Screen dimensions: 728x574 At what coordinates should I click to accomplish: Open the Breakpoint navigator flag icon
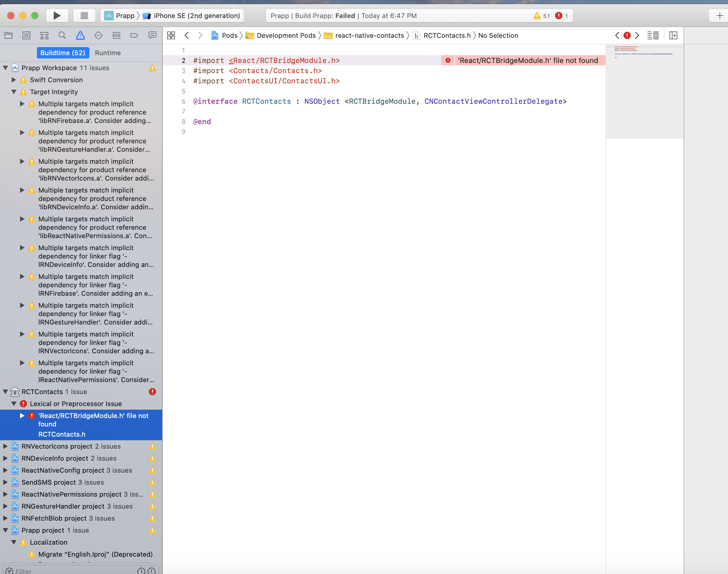pos(134,35)
